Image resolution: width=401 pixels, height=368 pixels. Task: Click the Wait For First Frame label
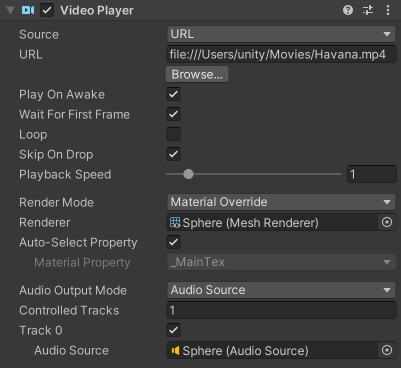(x=74, y=114)
